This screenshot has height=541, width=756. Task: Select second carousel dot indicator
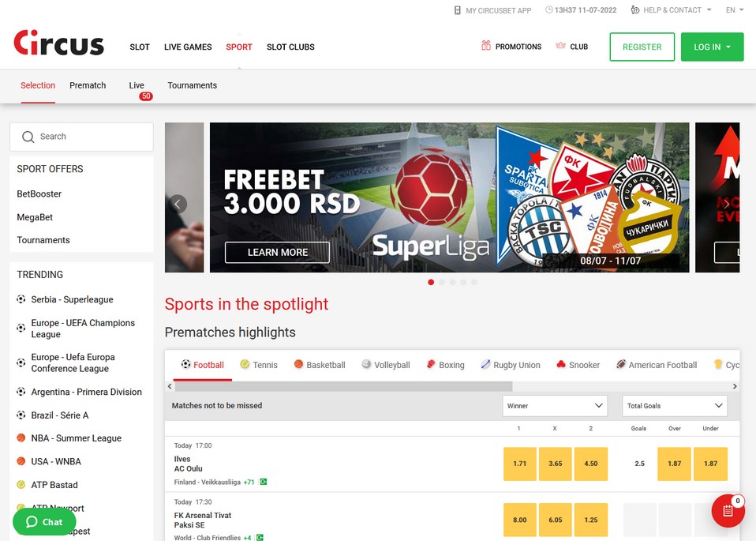pos(442,282)
